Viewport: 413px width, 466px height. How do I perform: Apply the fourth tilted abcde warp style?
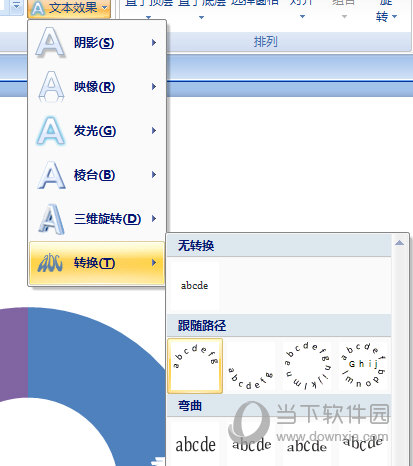[x=363, y=444]
